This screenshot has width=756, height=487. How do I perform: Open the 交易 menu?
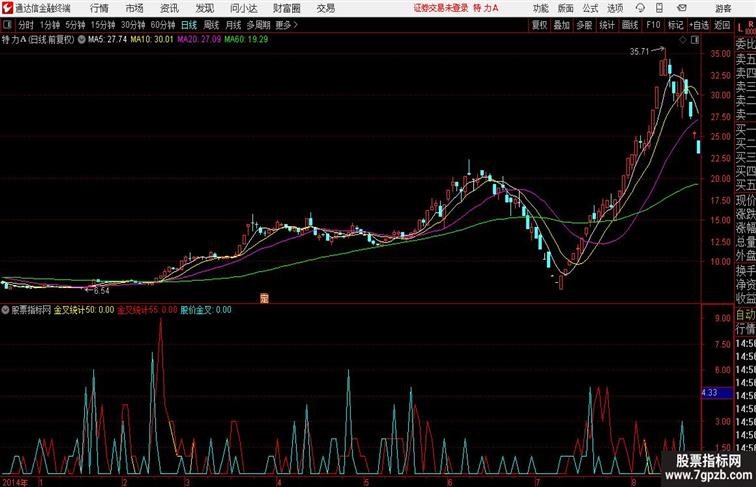325,8
